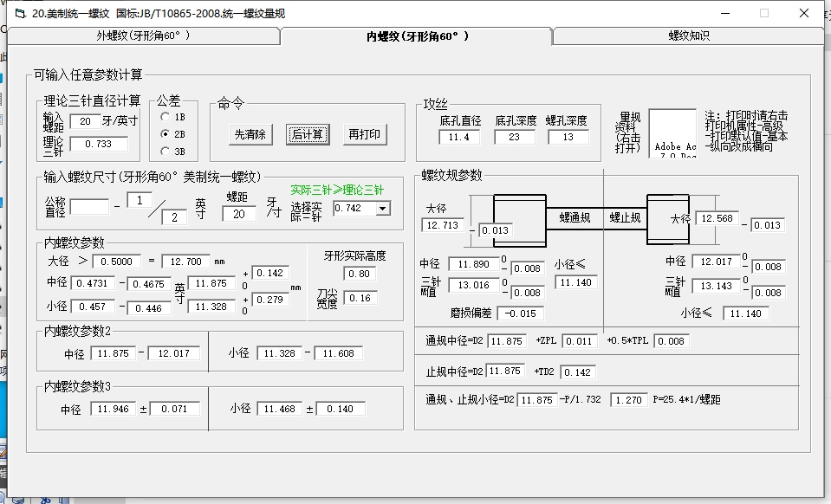
Task: Click the 后计算 button
Action: 308,134
